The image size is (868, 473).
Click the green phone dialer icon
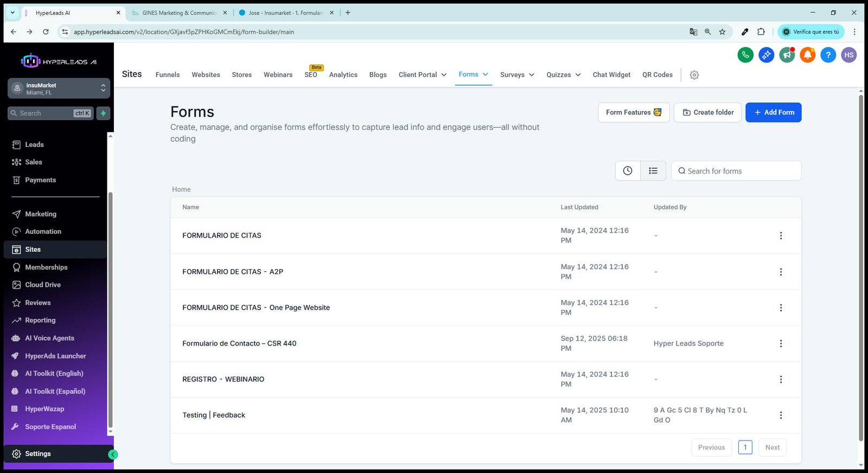click(x=745, y=55)
